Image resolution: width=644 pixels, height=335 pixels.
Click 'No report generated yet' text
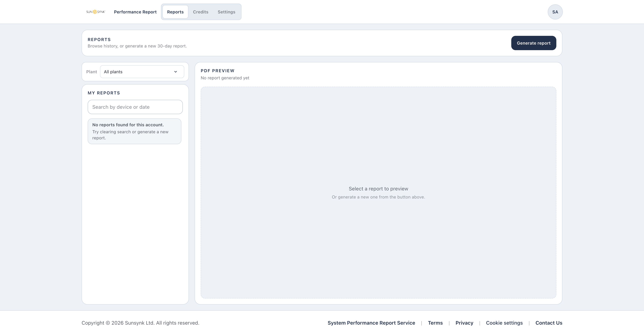click(x=225, y=78)
